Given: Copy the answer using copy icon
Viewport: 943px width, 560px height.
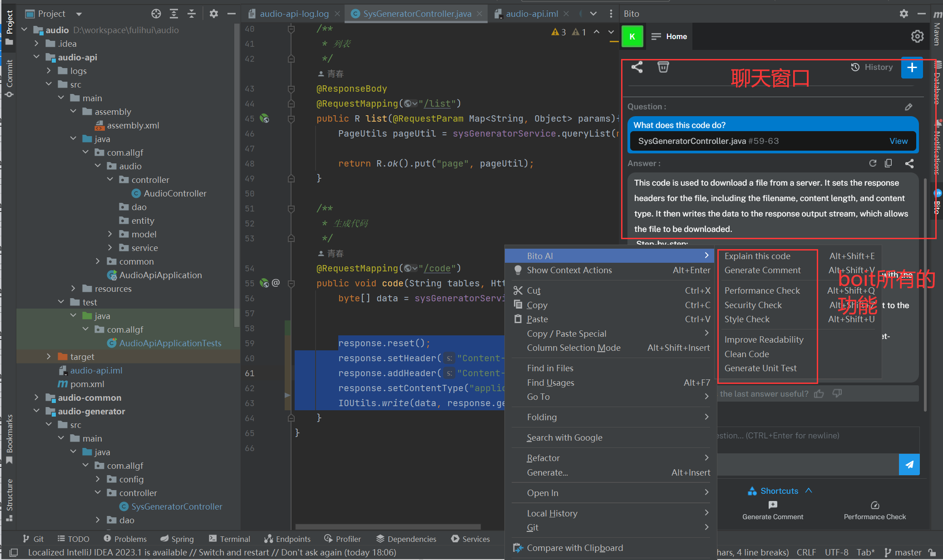Looking at the screenshot, I should click(889, 163).
